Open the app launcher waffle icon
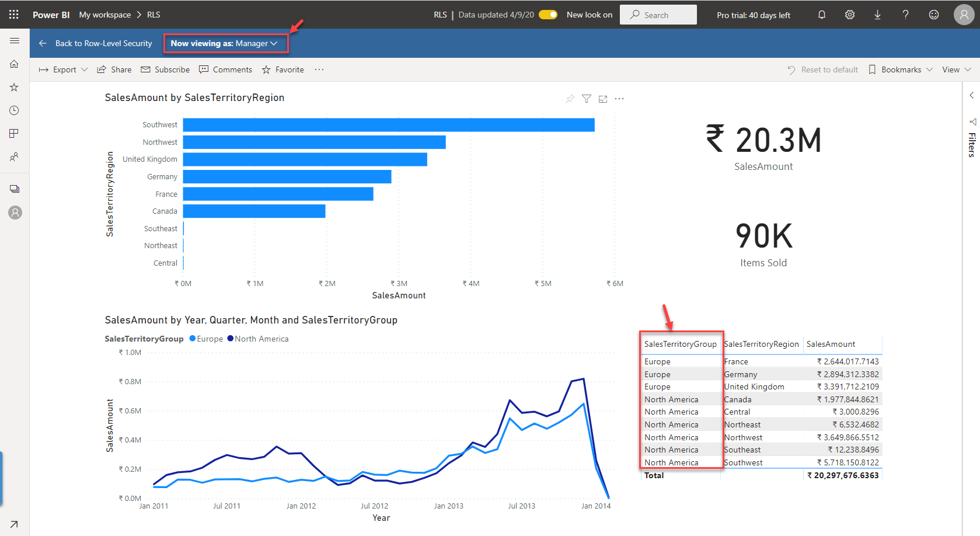This screenshot has width=980, height=536. [14, 15]
